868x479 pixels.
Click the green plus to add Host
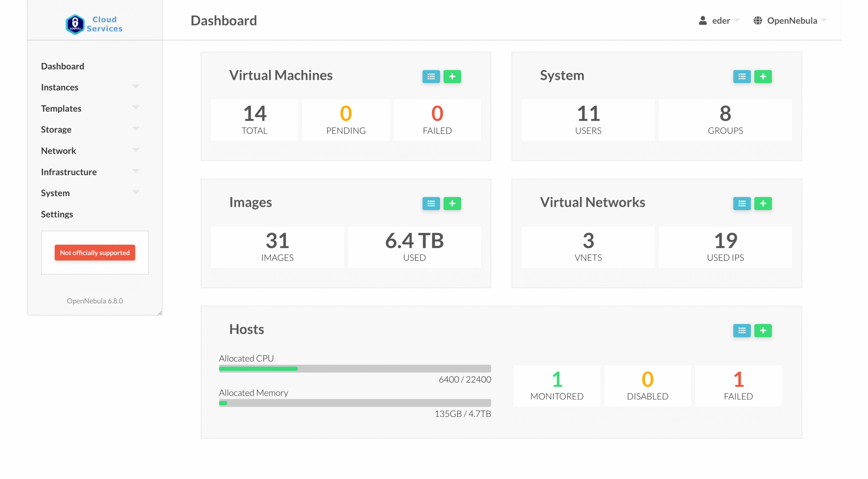pyautogui.click(x=763, y=331)
